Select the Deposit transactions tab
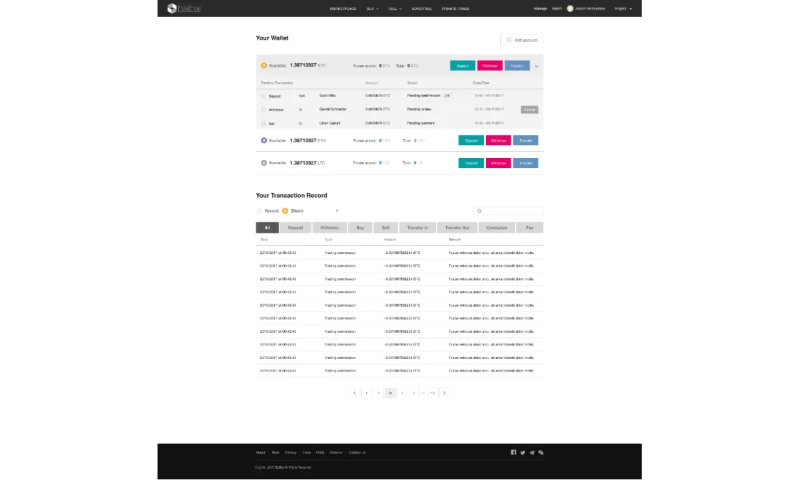800x480 pixels. click(295, 228)
